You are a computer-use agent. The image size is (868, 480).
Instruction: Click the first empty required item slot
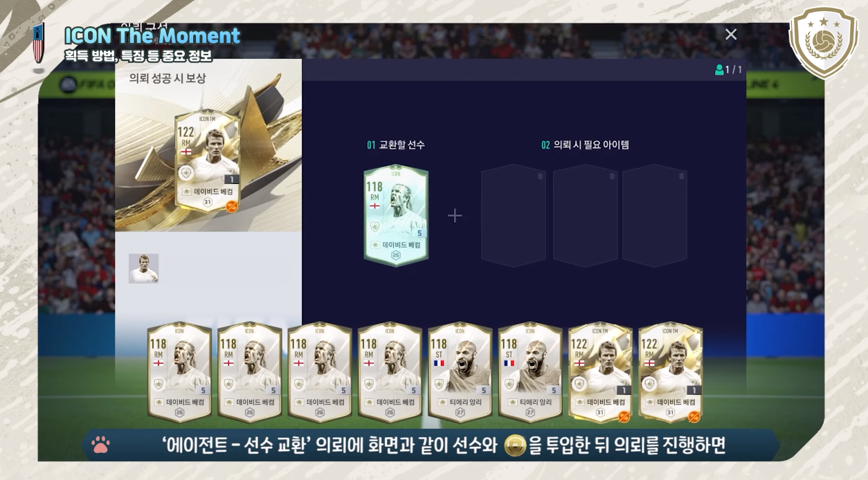click(514, 215)
